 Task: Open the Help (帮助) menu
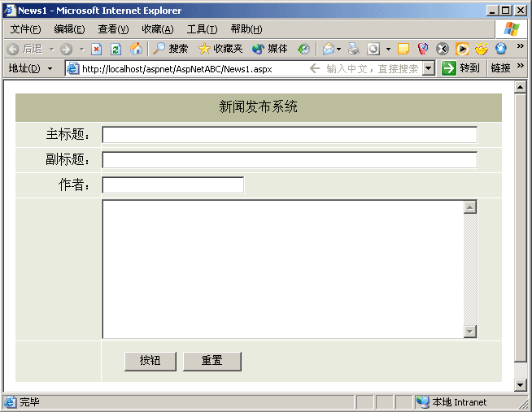(x=246, y=29)
